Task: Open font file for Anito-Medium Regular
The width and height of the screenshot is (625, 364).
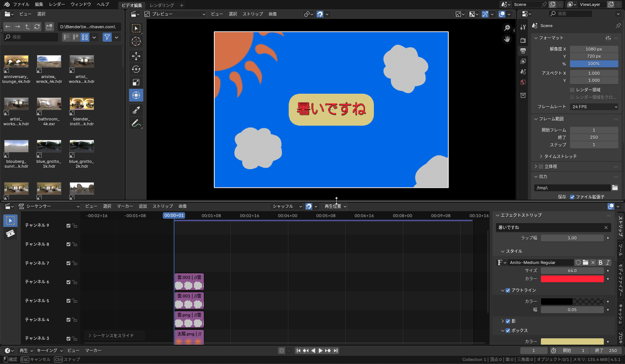Action: (586, 262)
